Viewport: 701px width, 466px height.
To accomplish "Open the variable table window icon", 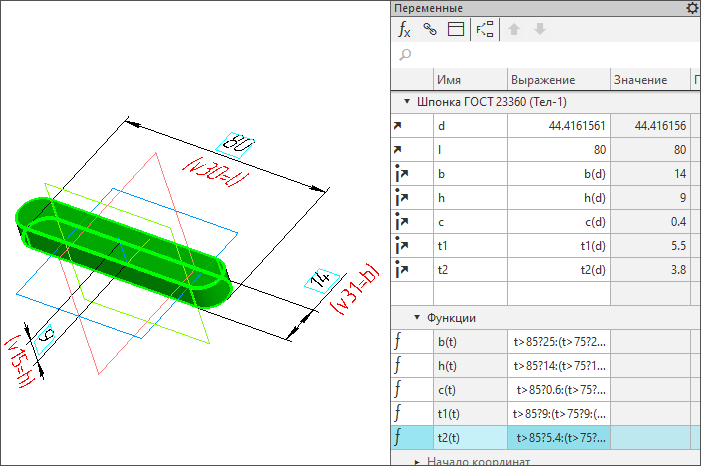I will (456, 29).
